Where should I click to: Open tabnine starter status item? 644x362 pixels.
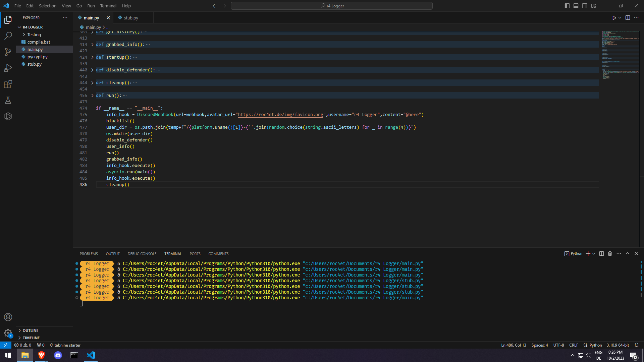click(65, 345)
